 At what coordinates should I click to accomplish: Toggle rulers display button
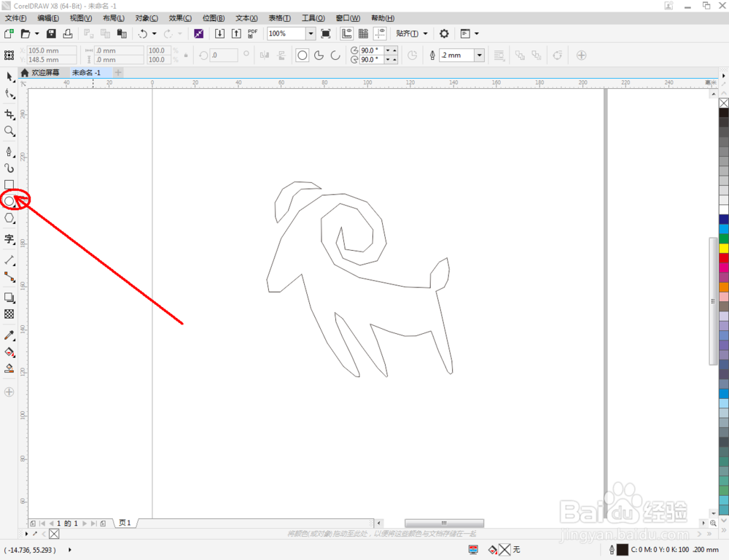point(347,34)
